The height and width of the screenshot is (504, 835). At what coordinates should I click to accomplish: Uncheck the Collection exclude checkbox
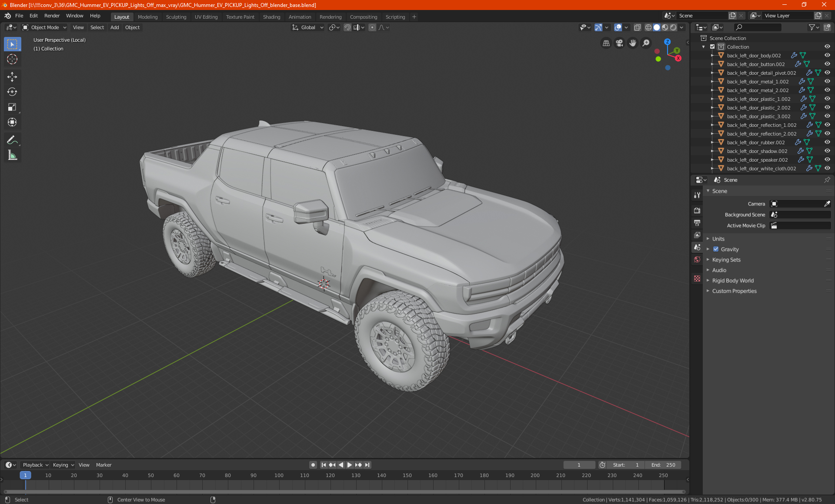click(x=712, y=47)
